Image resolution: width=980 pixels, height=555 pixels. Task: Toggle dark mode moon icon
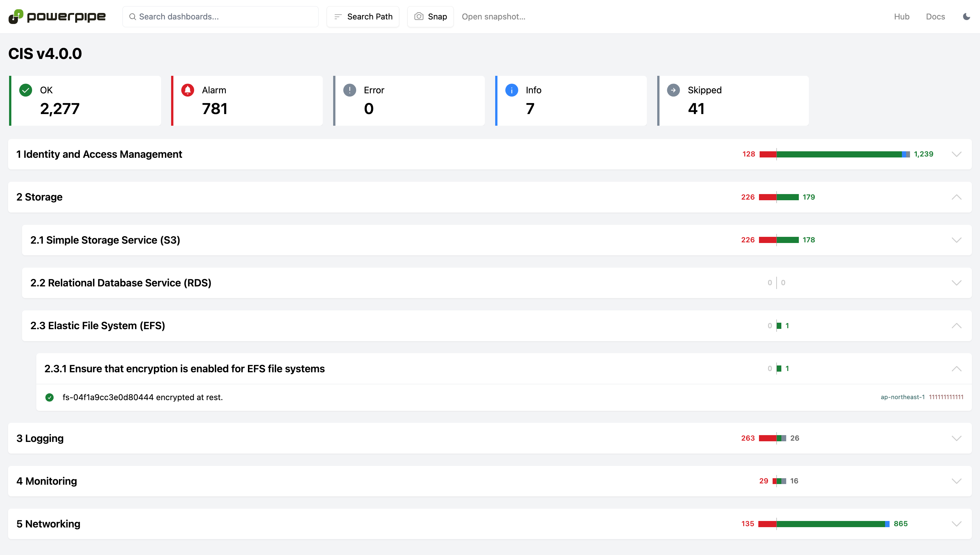coord(966,17)
